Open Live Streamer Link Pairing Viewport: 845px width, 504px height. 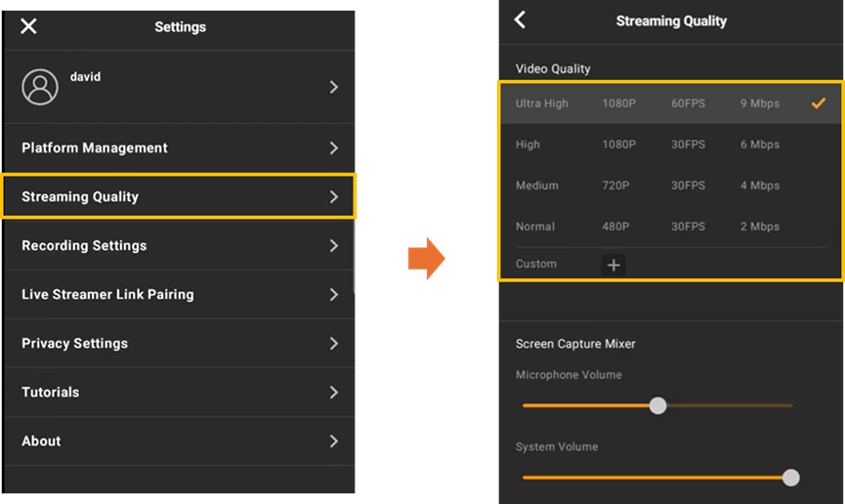click(179, 294)
